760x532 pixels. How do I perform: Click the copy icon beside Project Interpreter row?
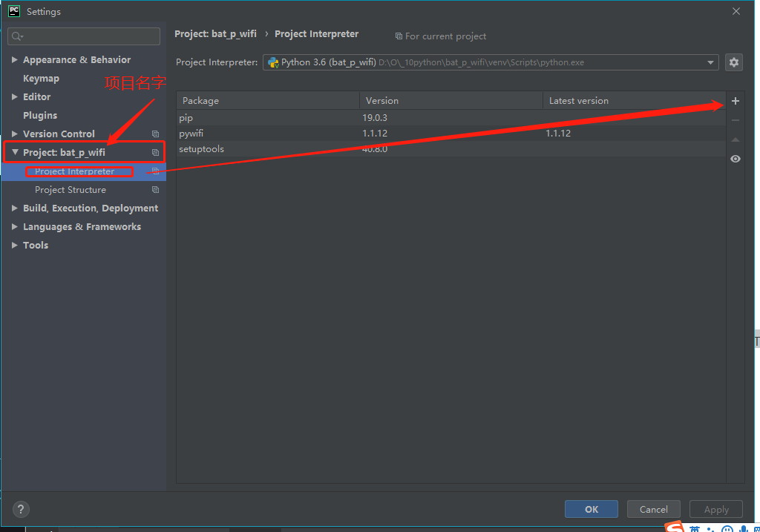(x=155, y=171)
